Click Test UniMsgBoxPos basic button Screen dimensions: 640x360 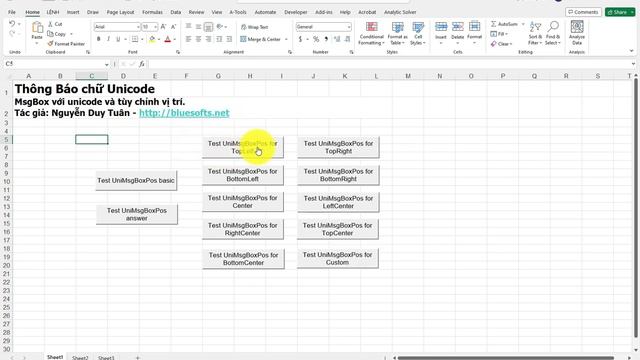(136, 180)
